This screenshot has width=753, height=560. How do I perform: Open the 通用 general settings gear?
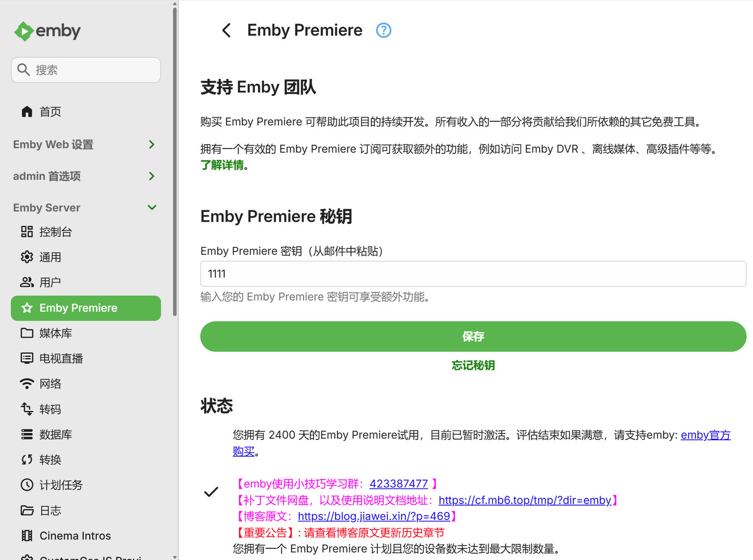point(51,257)
